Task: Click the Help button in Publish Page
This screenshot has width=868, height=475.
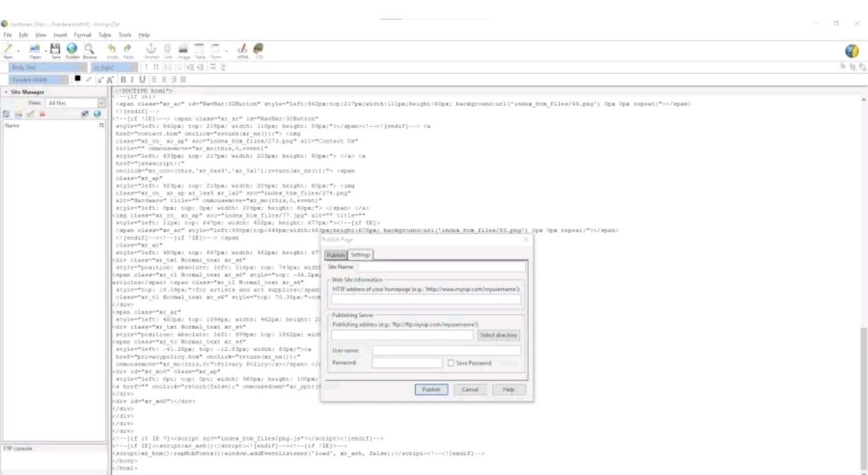Action: point(508,389)
